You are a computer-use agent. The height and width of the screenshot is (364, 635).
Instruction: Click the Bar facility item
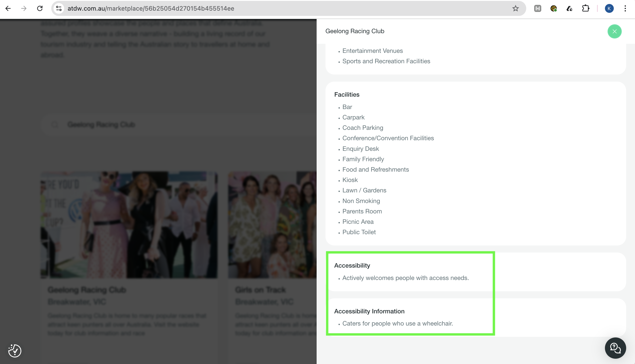347,107
